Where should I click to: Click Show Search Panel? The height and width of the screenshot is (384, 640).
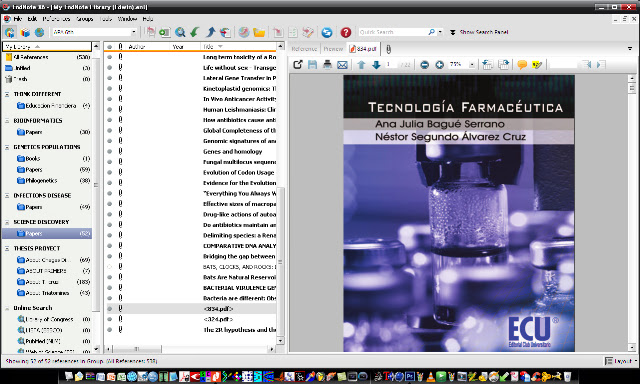point(484,32)
